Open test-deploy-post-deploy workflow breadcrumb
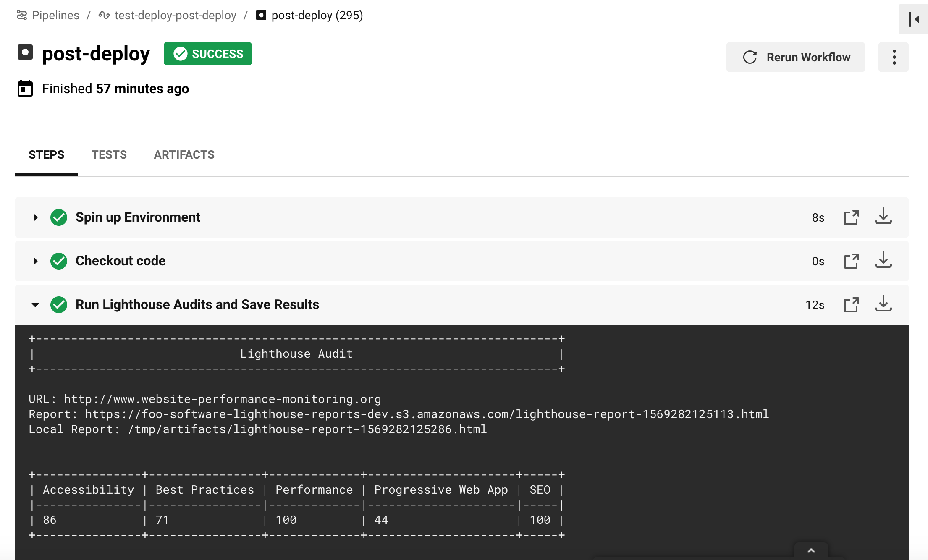The width and height of the screenshot is (928, 560). click(175, 16)
